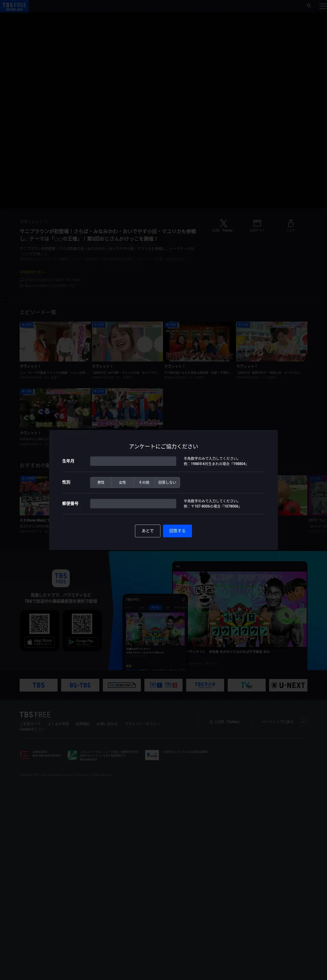Click ページトップに戻る link
The height and width of the screenshot is (980, 327).
coord(278,722)
